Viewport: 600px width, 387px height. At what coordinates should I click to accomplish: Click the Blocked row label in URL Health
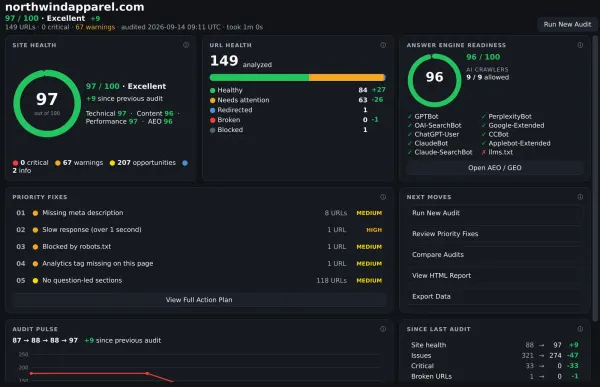point(230,130)
